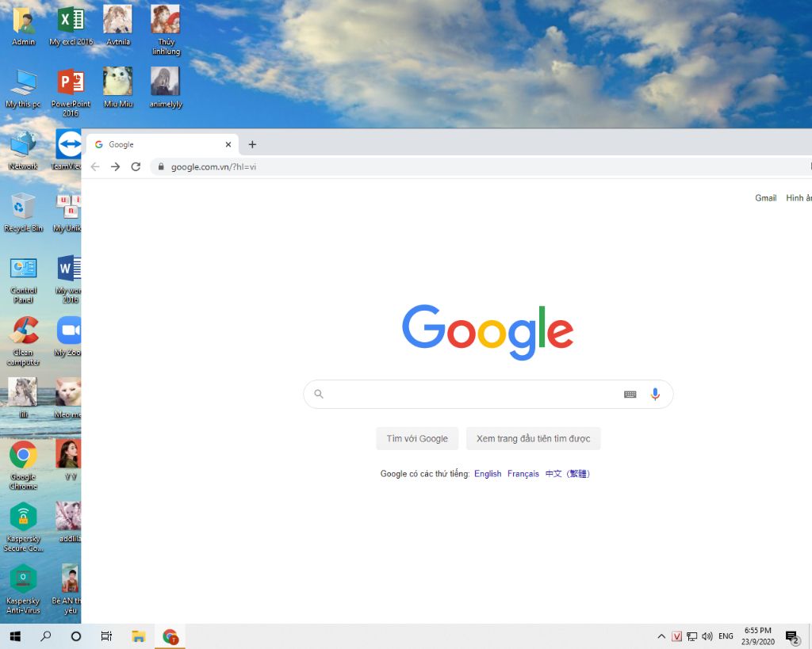Click the Google logo

488,332
